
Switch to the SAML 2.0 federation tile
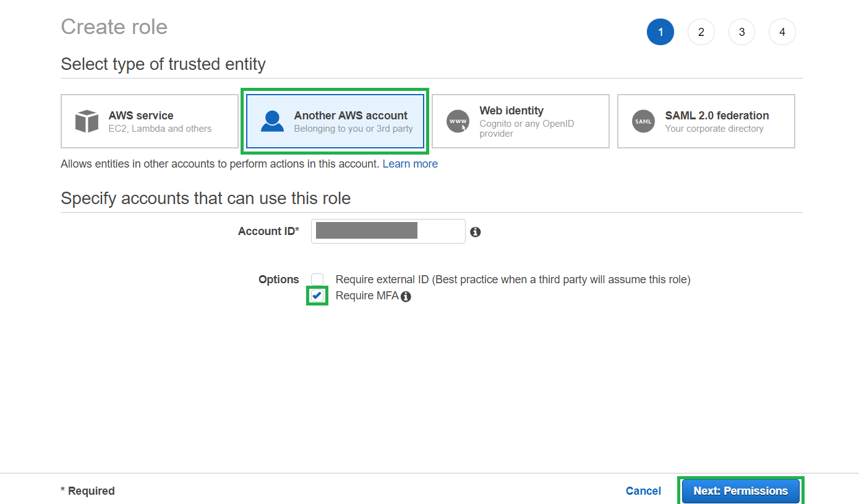[x=705, y=121]
